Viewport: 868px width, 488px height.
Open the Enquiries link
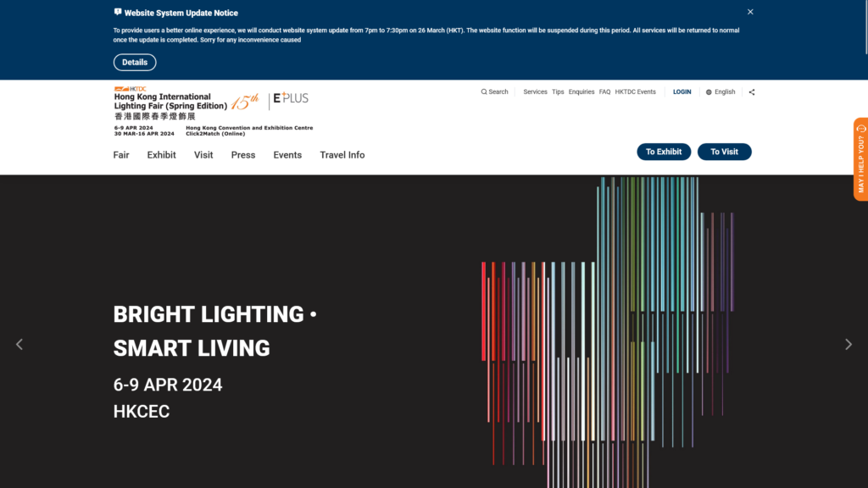[x=581, y=91]
